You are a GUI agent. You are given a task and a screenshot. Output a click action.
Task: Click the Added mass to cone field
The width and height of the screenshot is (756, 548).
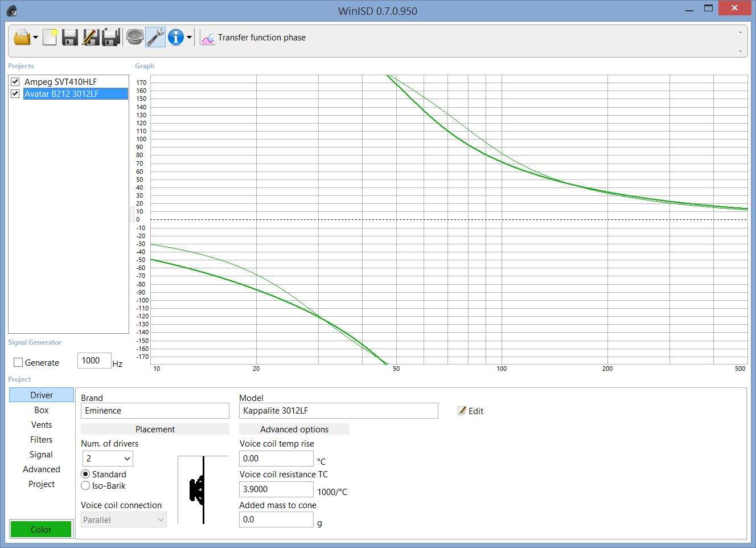coord(276,520)
